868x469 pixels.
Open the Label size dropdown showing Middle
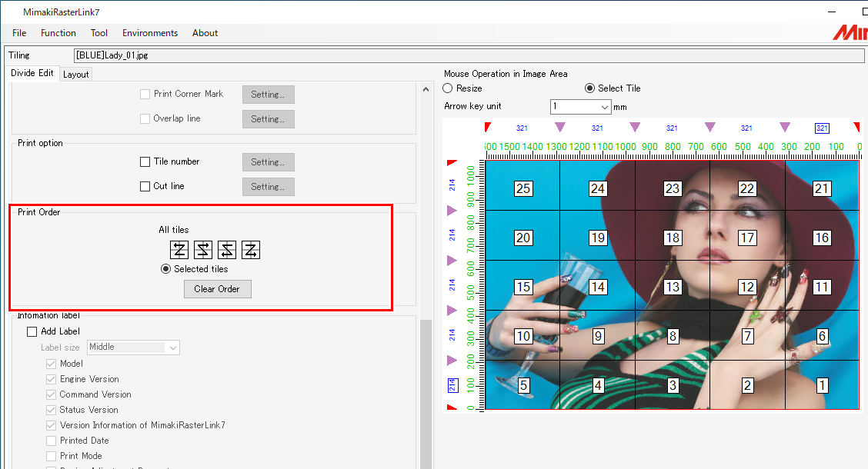tap(175, 347)
